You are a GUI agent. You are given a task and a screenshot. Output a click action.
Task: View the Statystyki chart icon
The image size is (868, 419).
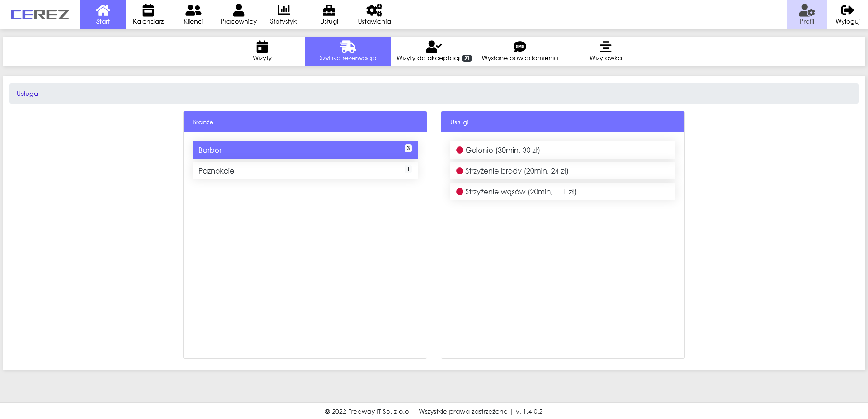(x=283, y=10)
